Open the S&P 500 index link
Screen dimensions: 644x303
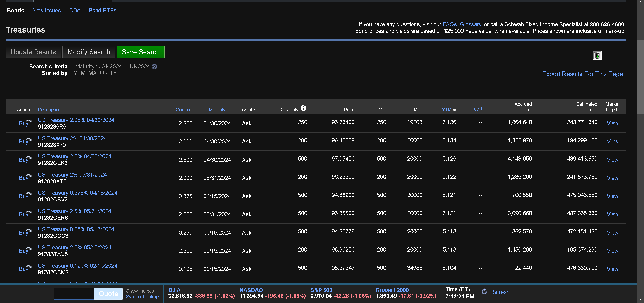pyautogui.click(x=321, y=290)
